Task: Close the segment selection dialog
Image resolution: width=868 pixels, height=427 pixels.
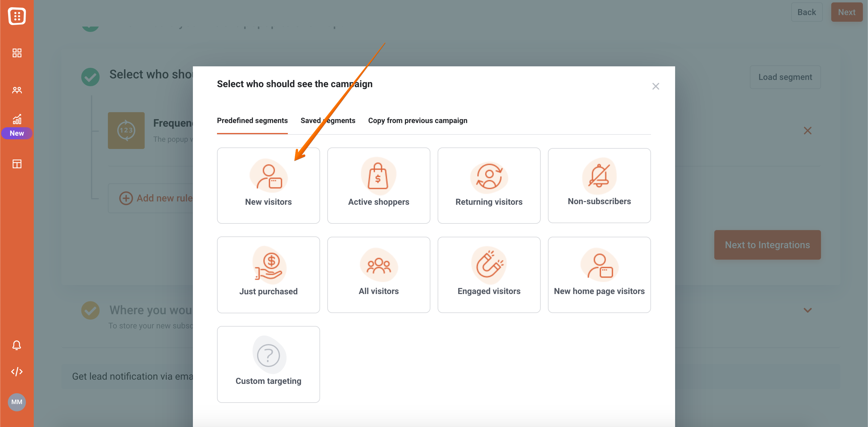Action: pyautogui.click(x=656, y=86)
